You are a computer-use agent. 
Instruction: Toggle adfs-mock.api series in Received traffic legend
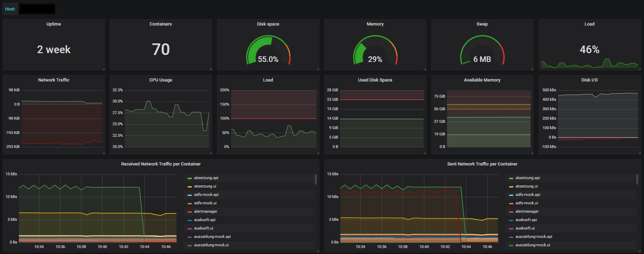pos(206,195)
